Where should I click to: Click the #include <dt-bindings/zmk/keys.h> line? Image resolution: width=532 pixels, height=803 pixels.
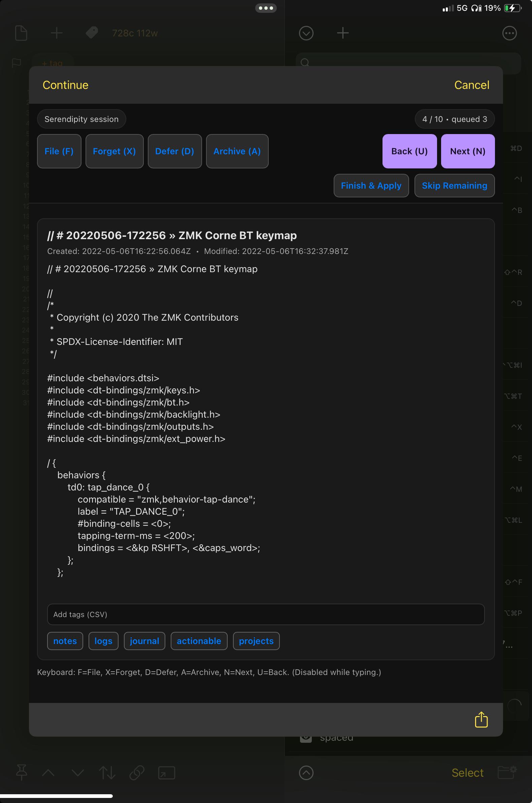click(124, 390)
